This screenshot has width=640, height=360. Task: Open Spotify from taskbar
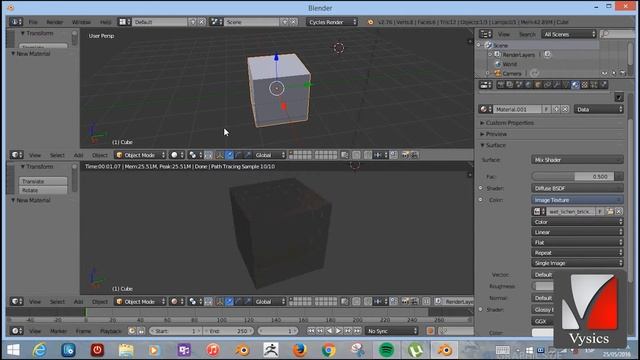[386, 350]
